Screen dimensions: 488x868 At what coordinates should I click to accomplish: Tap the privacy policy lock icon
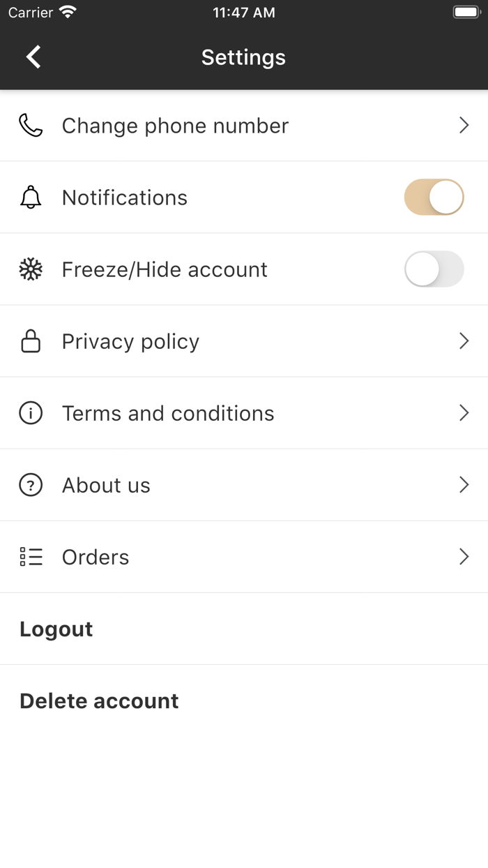click(x=31, y=341)
